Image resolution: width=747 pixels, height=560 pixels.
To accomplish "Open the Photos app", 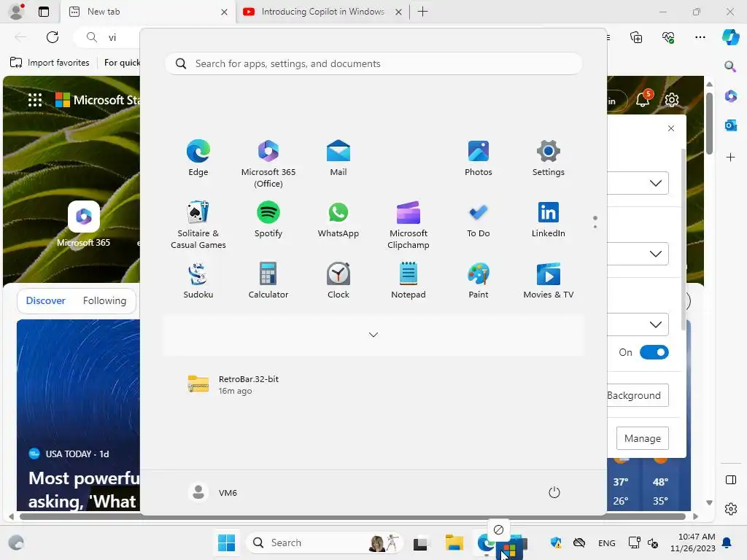I will point(479,158).
